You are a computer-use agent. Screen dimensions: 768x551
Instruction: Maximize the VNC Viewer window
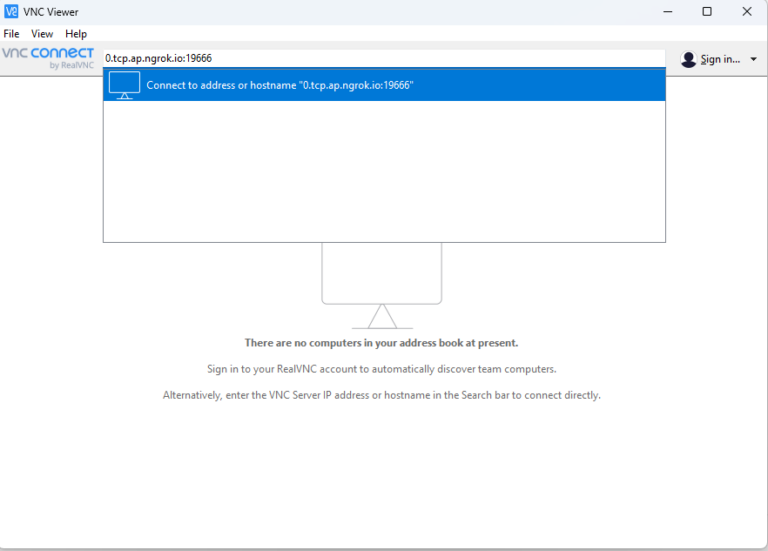coord(707,12)
